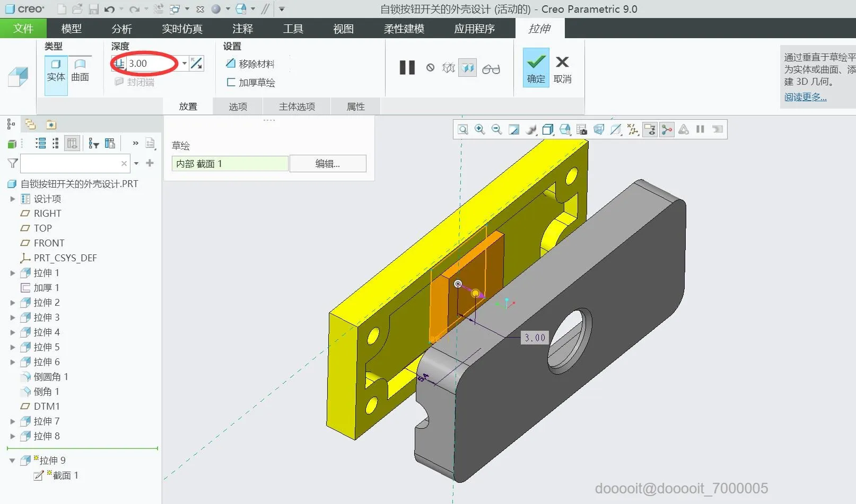856x504 pixels.
Task: Toggle 加厚草绘 thicken sketch option
Action: pyautogui.click(x=251, y=83)
